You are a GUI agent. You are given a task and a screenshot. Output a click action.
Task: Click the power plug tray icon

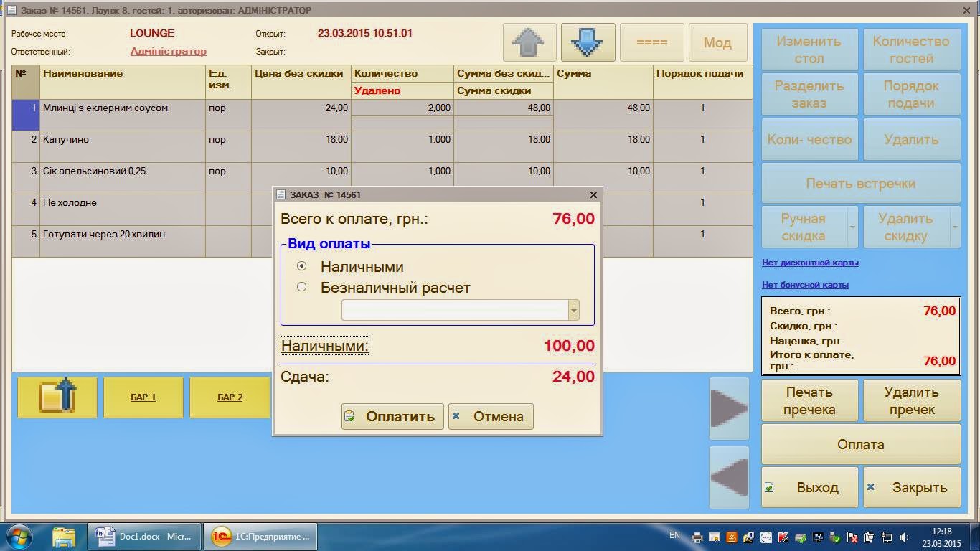click(870, 537)
